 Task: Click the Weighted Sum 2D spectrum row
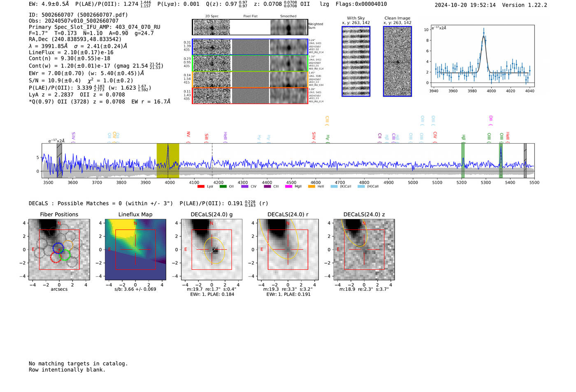tap(250, 27)
